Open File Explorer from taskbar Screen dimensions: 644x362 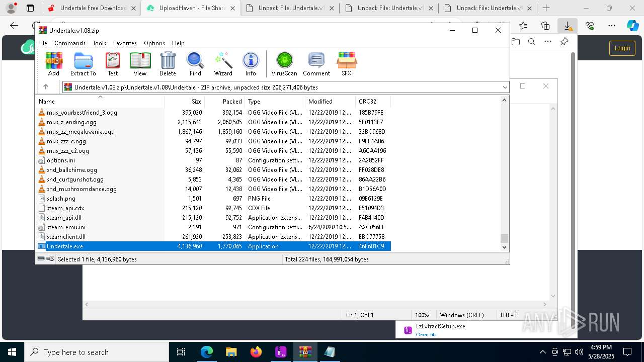231,352
